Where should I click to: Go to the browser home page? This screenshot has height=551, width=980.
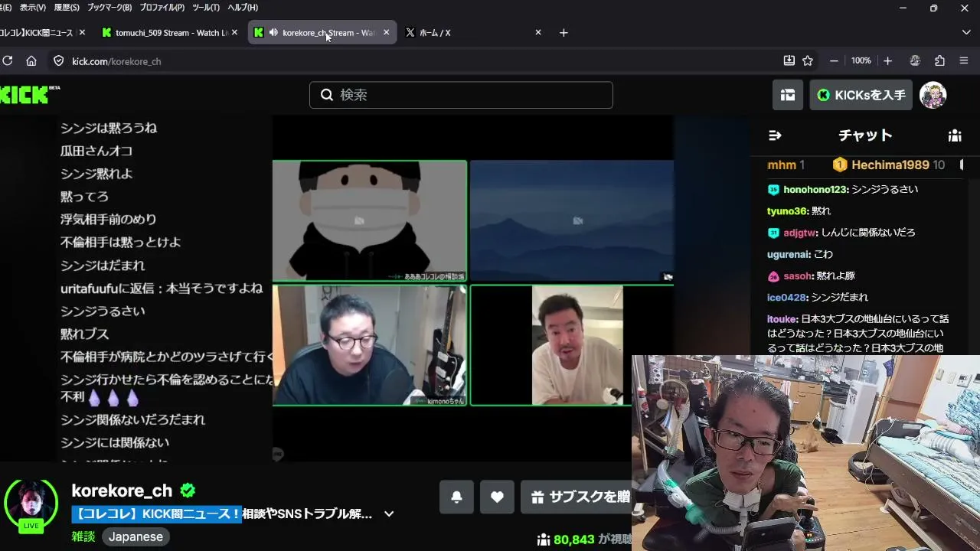tap(31, 61)
